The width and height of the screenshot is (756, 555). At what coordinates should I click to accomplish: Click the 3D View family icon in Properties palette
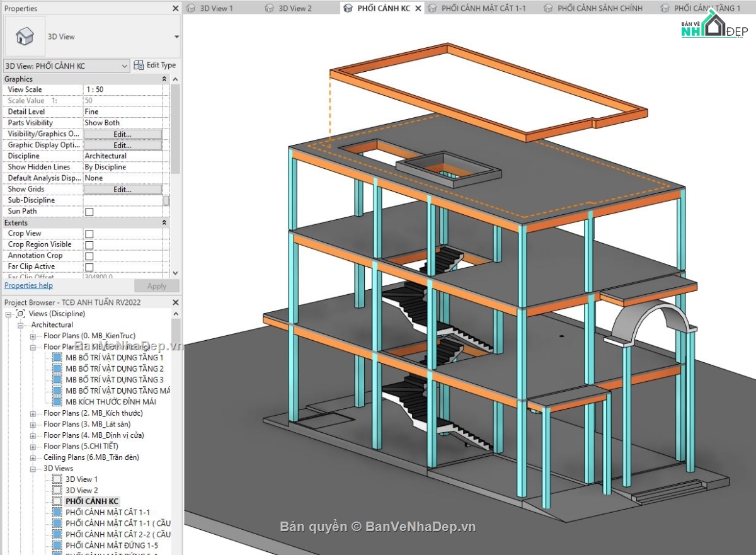(24, 36)
